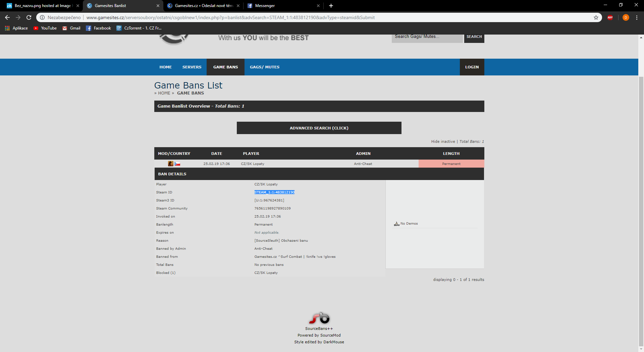Click the highlighted STEAM_1:1:483812190 value
This screenshot has height=352, width=644.
[x=274, y=192]
